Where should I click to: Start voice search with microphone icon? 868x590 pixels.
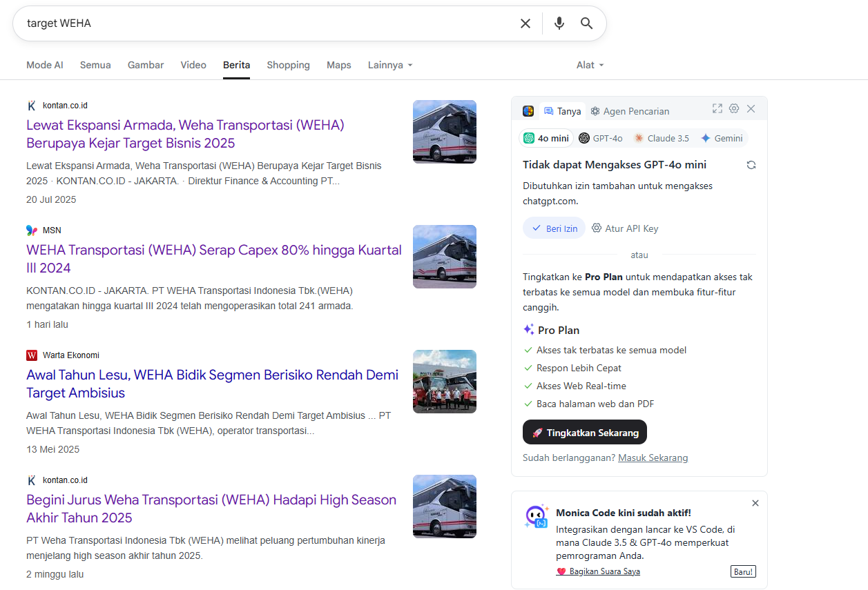(559, 23)
